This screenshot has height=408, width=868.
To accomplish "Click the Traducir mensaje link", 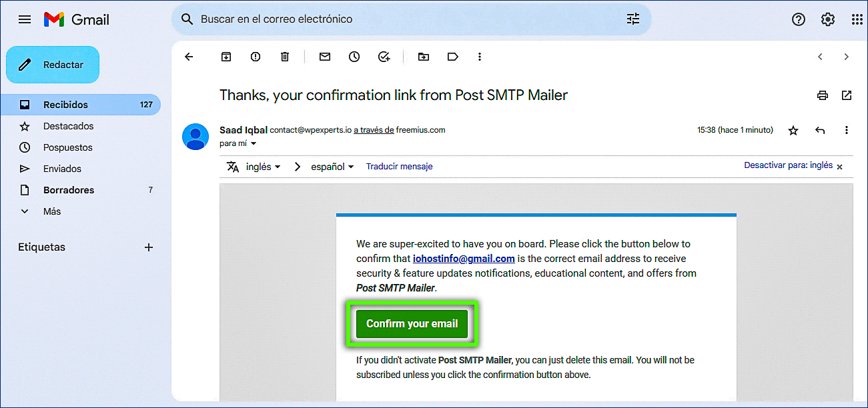I will (x=399, y=167).
